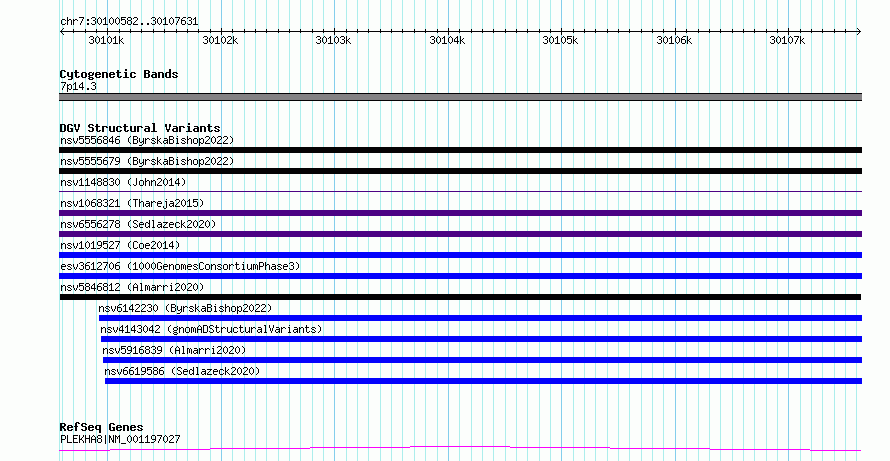Select the blue bar under nsv5916839

pos(482,360)
